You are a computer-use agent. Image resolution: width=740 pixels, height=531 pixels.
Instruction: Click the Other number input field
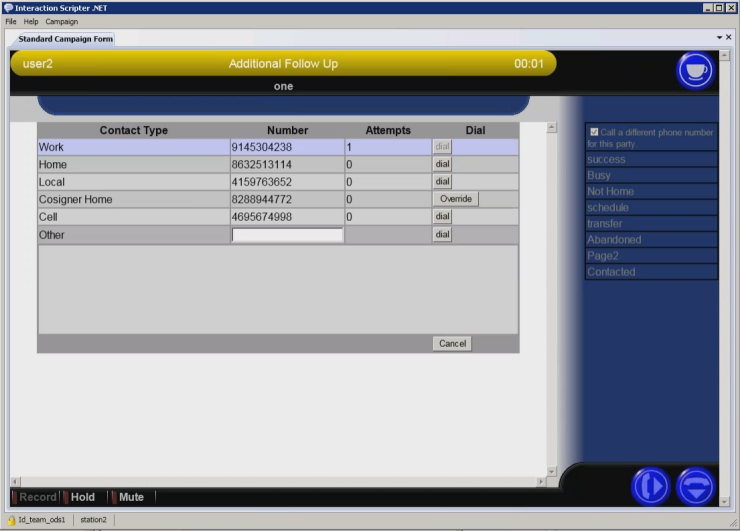click(287, 235)
